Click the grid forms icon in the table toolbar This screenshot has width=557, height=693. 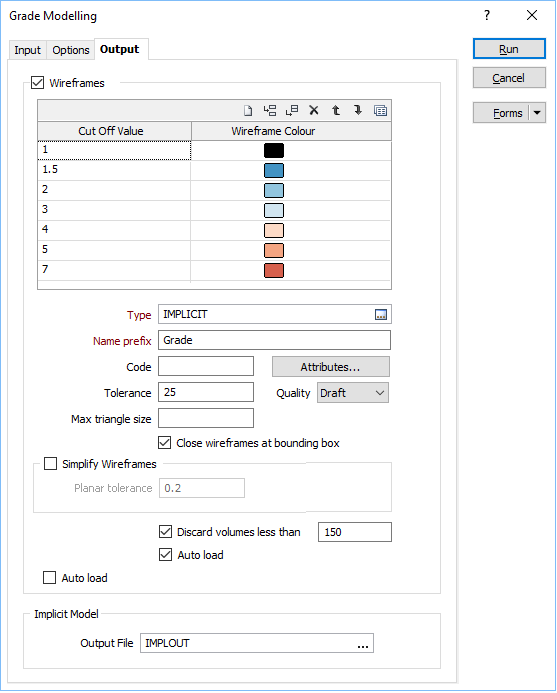pos(381,110)
